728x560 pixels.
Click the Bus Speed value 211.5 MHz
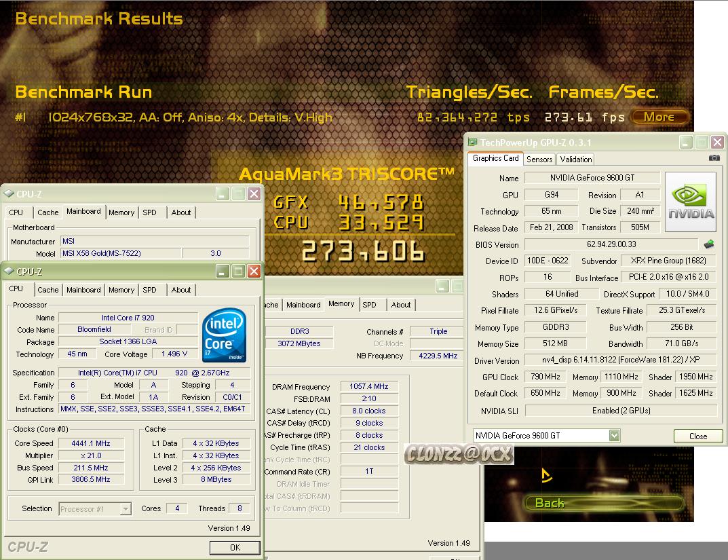click(91, 468)
